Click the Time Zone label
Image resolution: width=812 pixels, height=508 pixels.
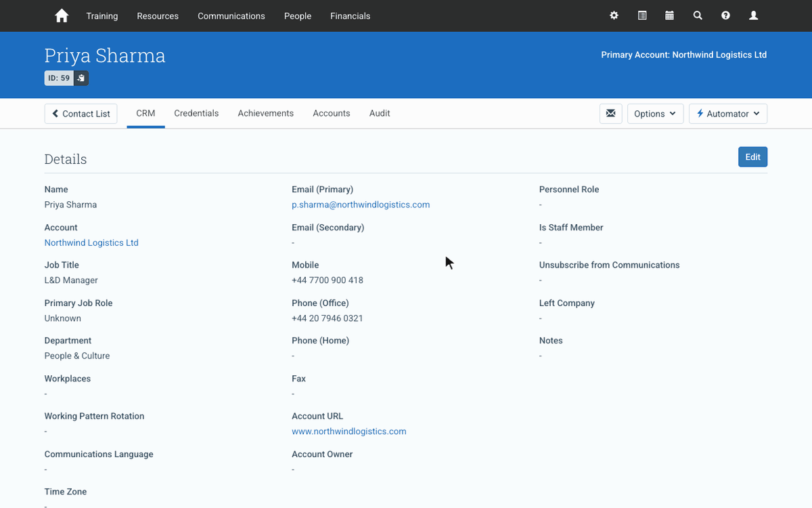coord(66,492)
